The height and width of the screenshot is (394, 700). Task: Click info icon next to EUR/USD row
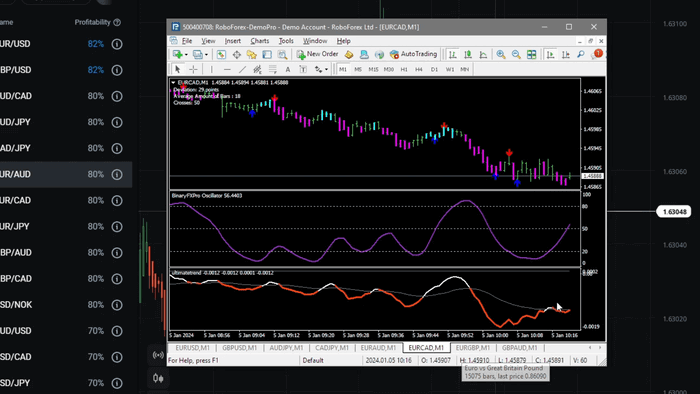117,44
